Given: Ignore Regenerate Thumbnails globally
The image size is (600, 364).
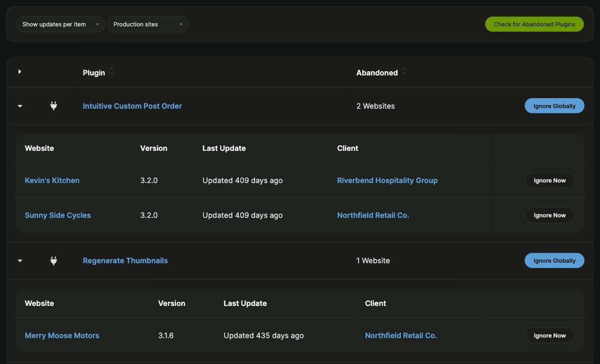Looking at the screenshot, I should tap(554, 261).
